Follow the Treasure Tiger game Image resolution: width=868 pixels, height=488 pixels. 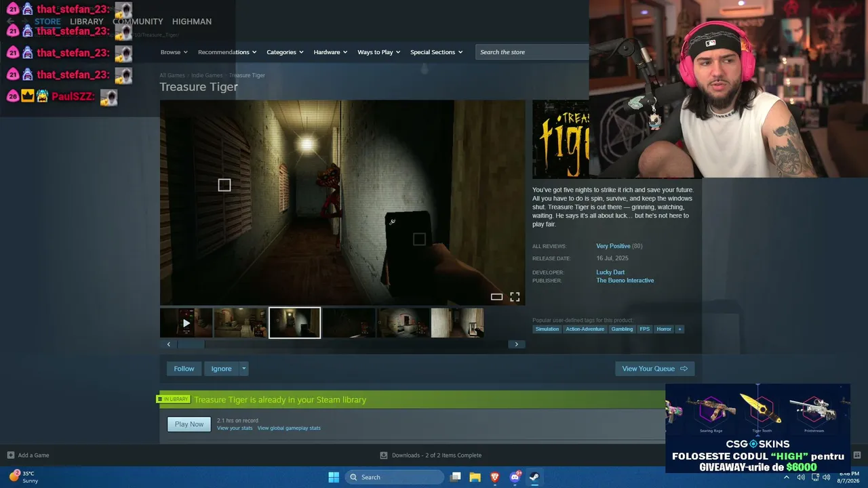point(184,369)
